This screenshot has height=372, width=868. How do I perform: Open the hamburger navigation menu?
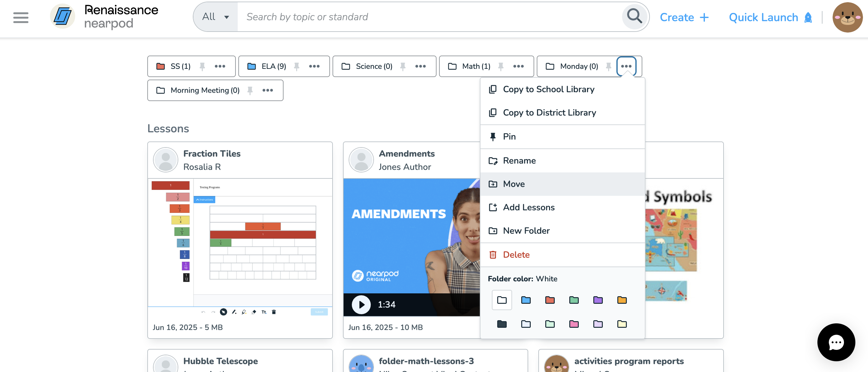[x=21, y=17]
